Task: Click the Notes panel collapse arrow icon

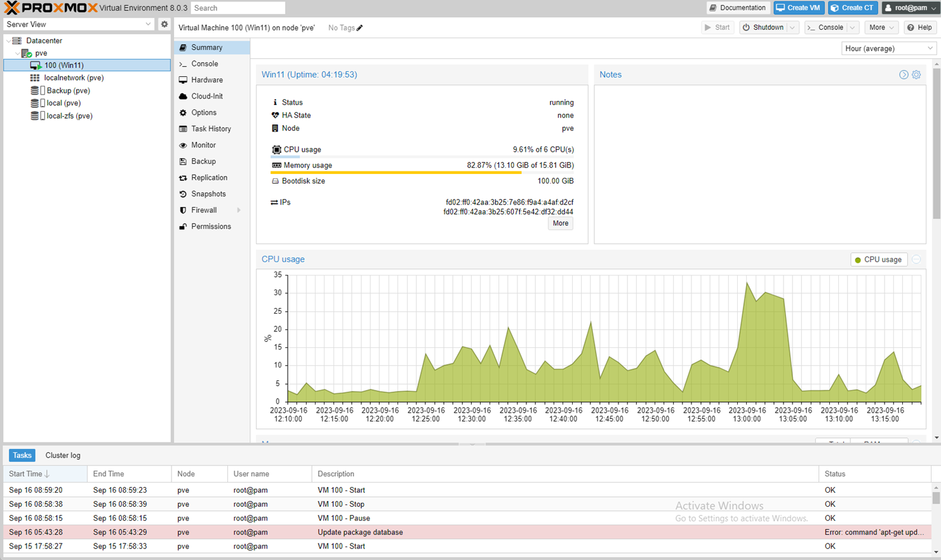Action: [x=904, y=75]
